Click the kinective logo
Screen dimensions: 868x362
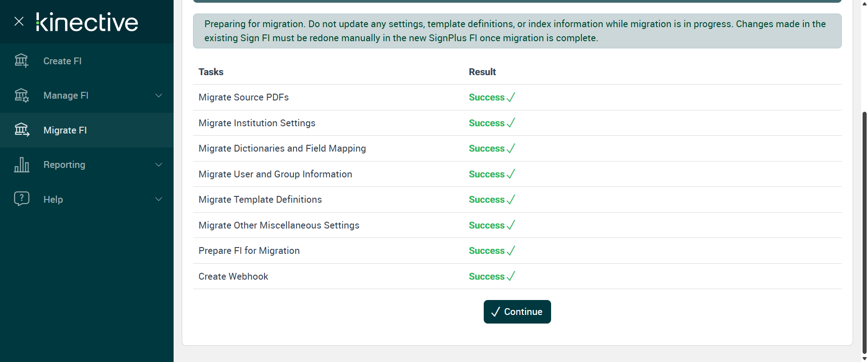(x=87, y=22)
